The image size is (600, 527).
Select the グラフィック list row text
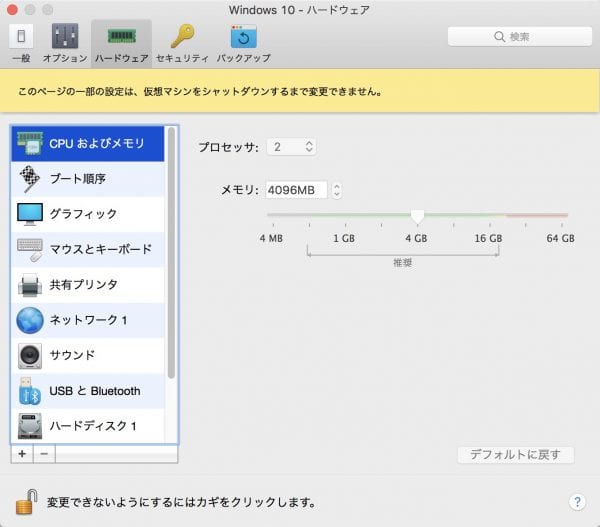pos(83,214)
